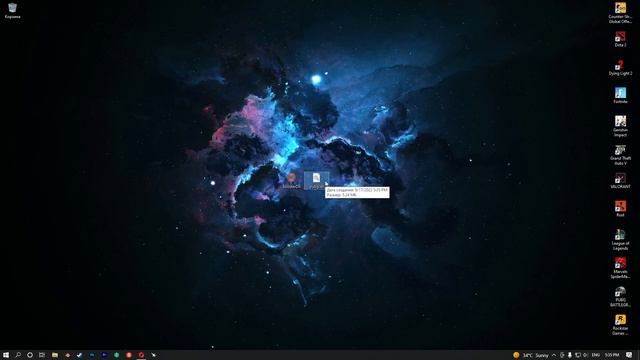This screenshot has height=360, width=640.
Task: Open Task View on taskbar
Action: point(42,355)
